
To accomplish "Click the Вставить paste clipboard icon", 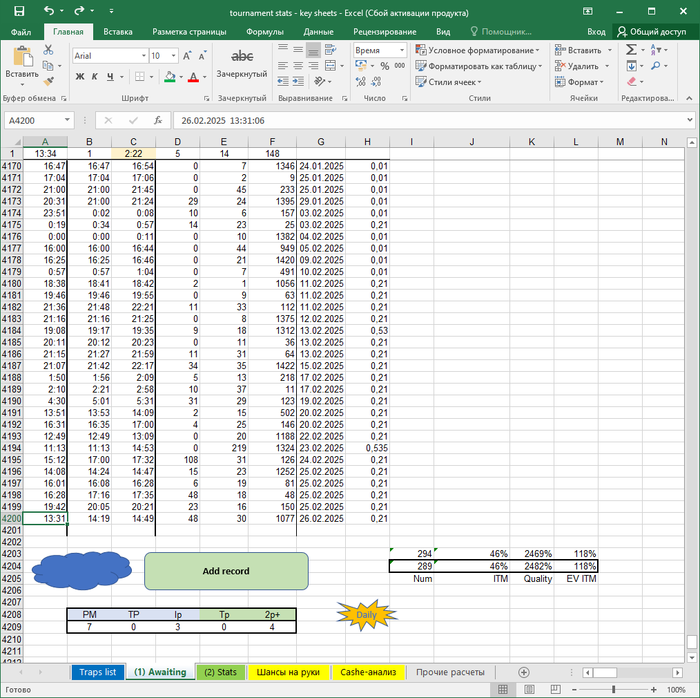I will [x=21, y=56].
